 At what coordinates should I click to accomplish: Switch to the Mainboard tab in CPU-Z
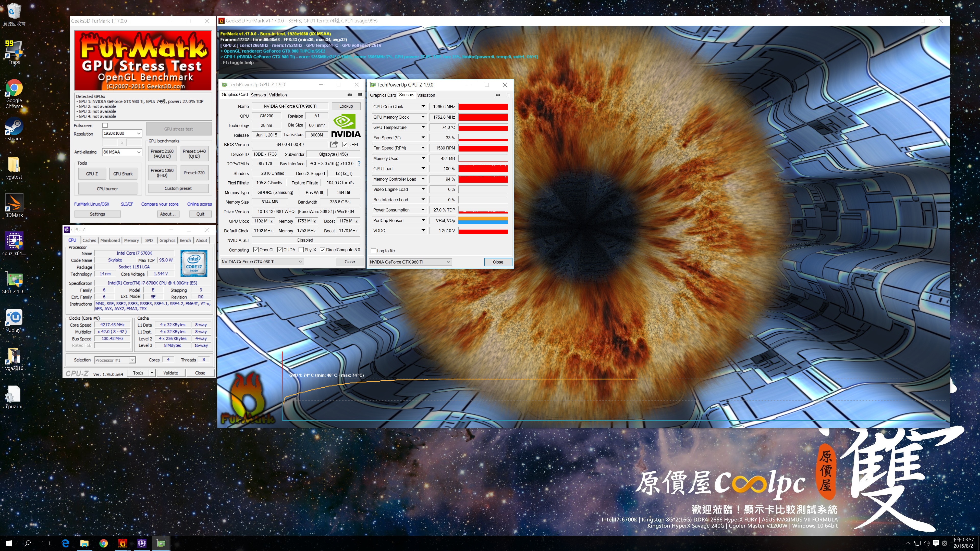click(x=110, y=240)
